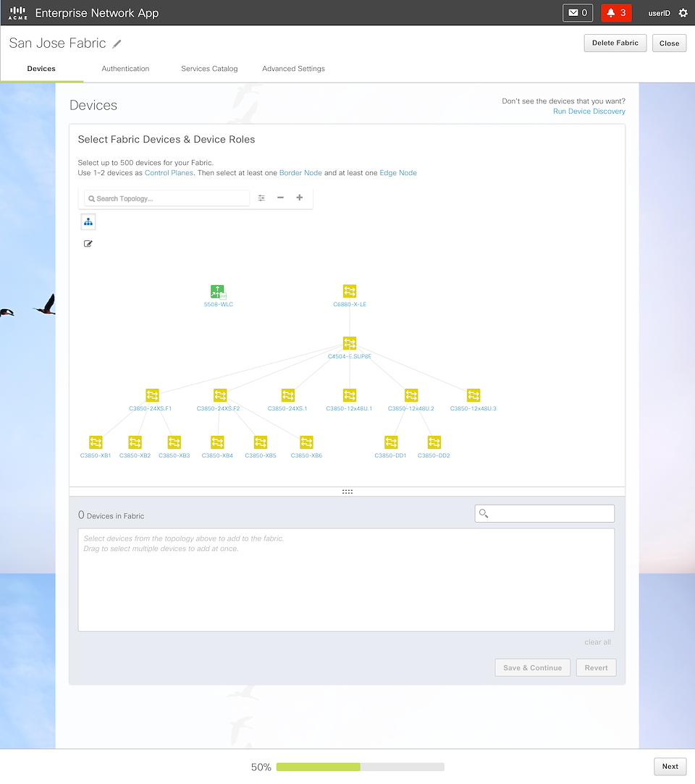Viewport: 695px width, 784px height.
Task: Click the C3850-XB6 device label
Action: coord(306,455)
